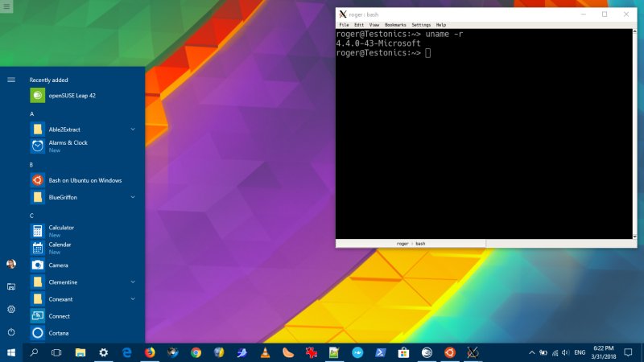
Task: Expand the Clementine folder chevron
Action: (x=133, y=282)
